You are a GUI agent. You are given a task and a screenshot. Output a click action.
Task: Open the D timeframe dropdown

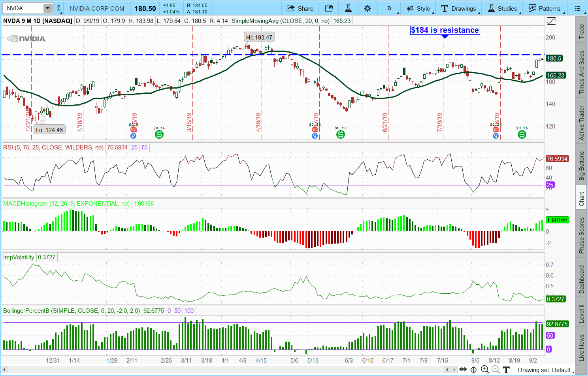click(x=389, y=8)
